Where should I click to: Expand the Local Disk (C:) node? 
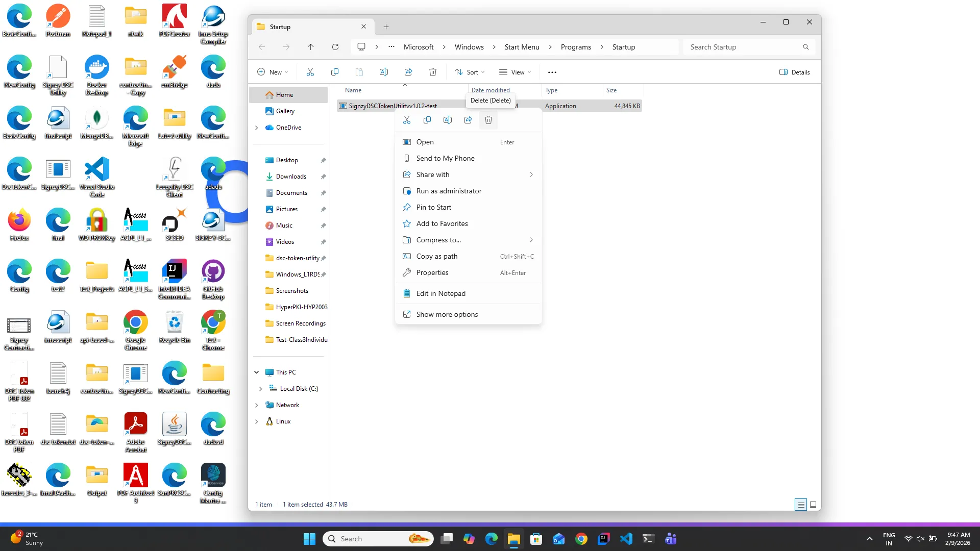(261, 389)
